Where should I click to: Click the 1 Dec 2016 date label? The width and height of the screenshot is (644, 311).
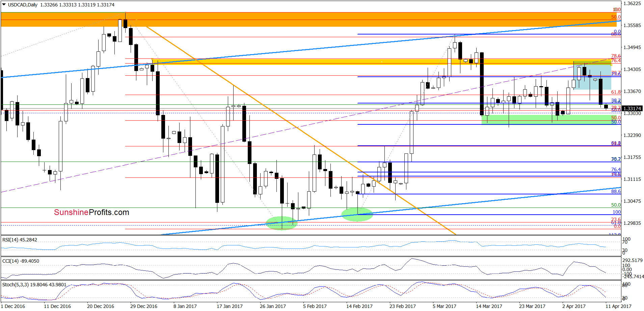pos(13,306)
